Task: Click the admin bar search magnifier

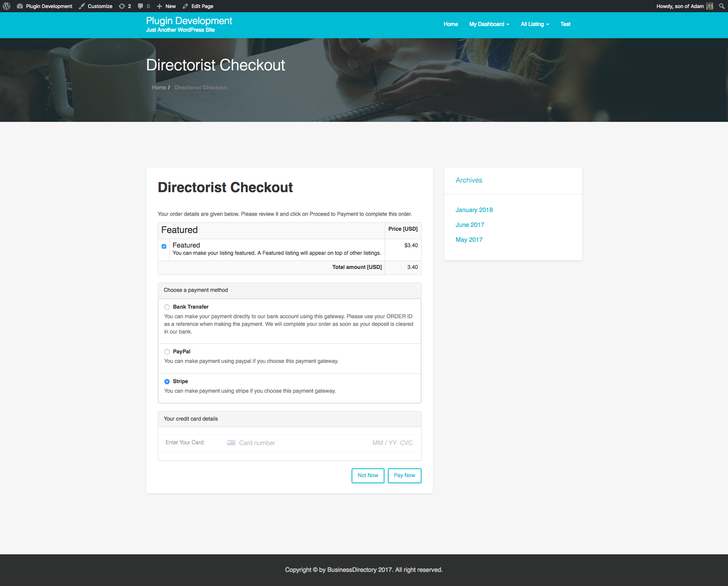Action: tap(722, 6)
